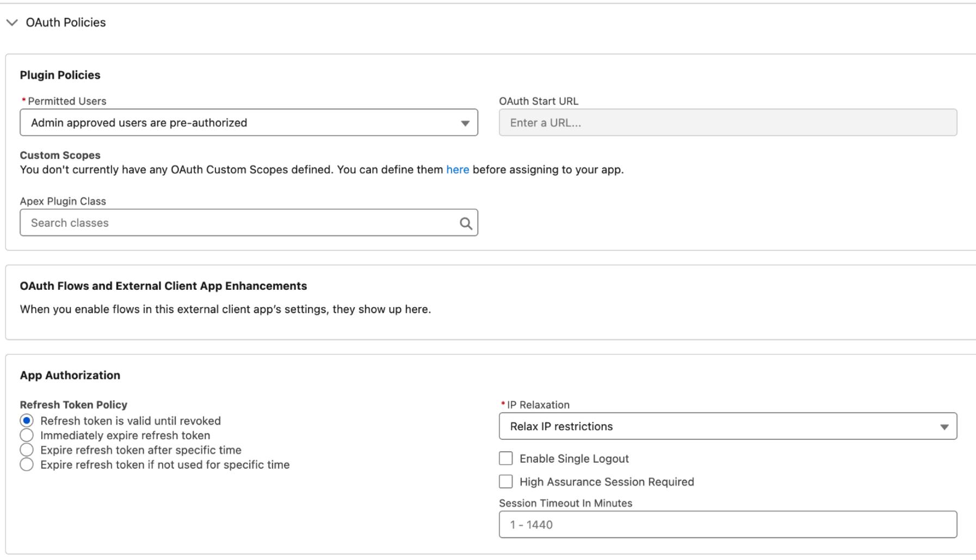Image resolution: width=976 pixels, height=560 pixels.
Task: Click the Session Timeout In Minutes field
Action: pos(727,524)
